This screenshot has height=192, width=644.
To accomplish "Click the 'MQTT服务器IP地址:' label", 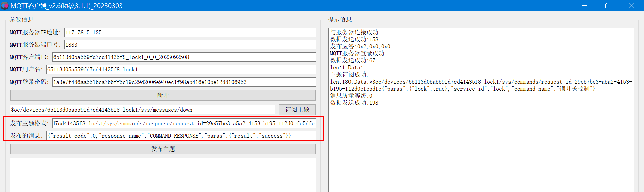I will (x=36, y=32).
